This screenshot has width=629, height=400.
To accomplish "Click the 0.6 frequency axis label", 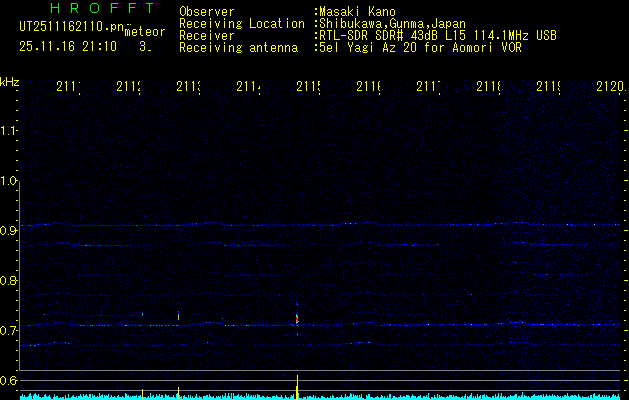I will coord(9,381).
